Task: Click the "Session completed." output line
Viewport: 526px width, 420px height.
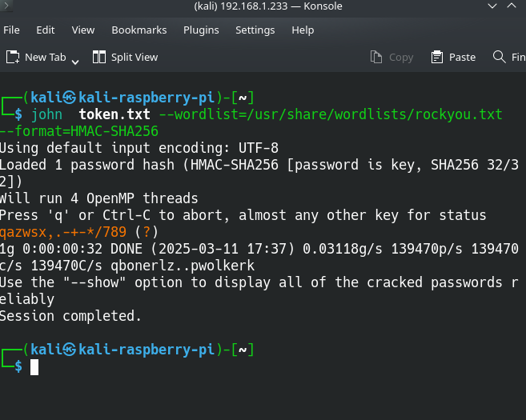Action: [x=70, y=316]
